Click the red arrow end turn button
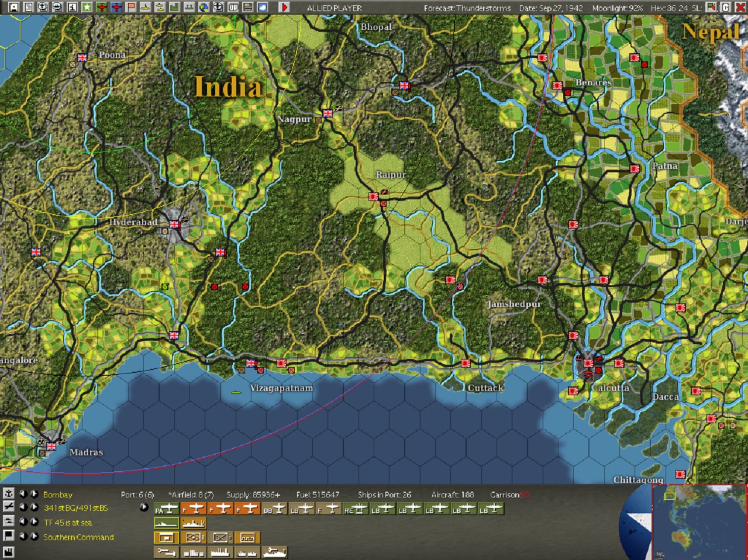The height and width of the screenshot is (560, 748). point(284,7)
